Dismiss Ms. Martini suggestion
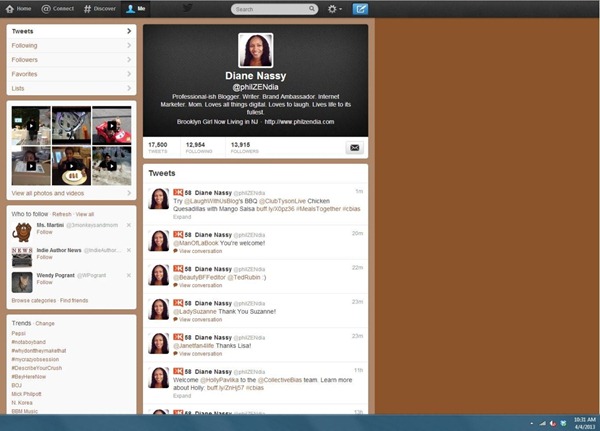 pos(129,225)
